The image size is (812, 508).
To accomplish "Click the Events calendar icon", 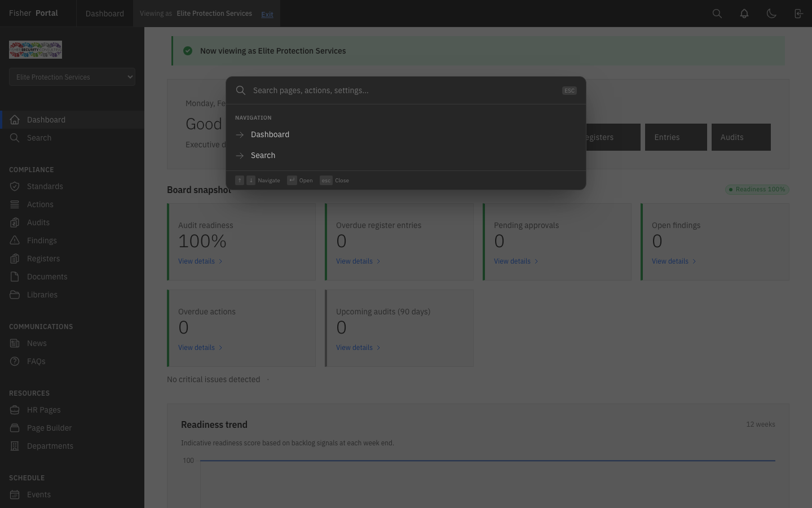I will 15,494.
